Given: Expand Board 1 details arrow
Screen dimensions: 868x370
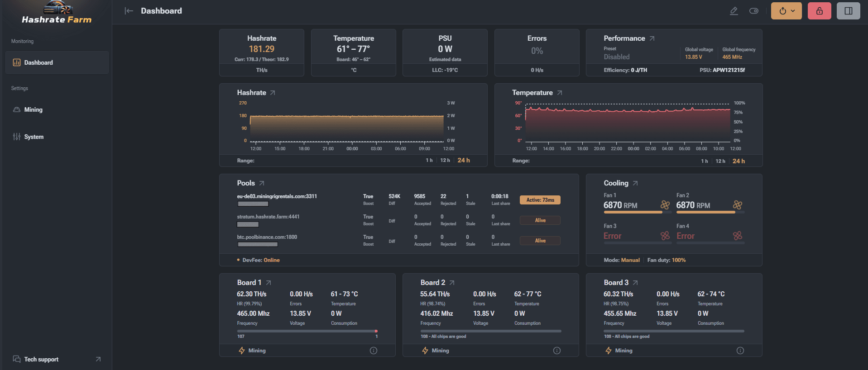Looking at the screenshot, I should [x=269, y=283].
